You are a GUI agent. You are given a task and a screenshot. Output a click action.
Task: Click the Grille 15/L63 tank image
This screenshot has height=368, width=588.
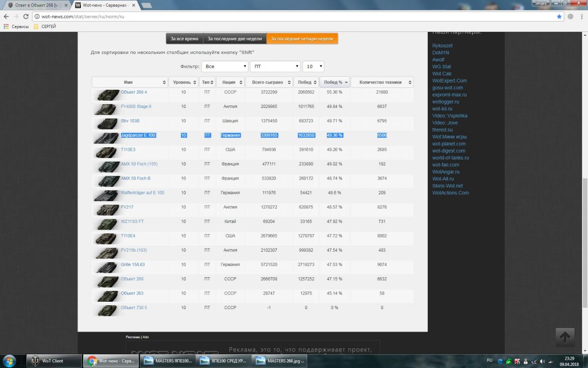click(106, 267)
